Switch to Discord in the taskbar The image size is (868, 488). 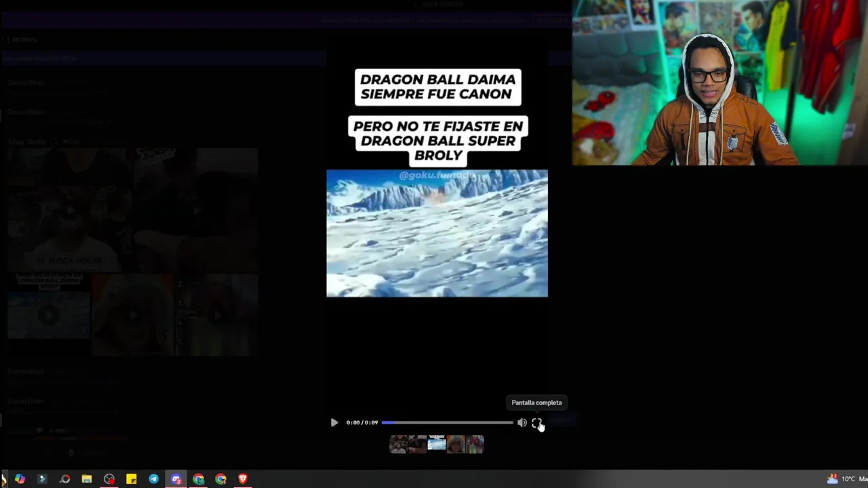(176, 479)
